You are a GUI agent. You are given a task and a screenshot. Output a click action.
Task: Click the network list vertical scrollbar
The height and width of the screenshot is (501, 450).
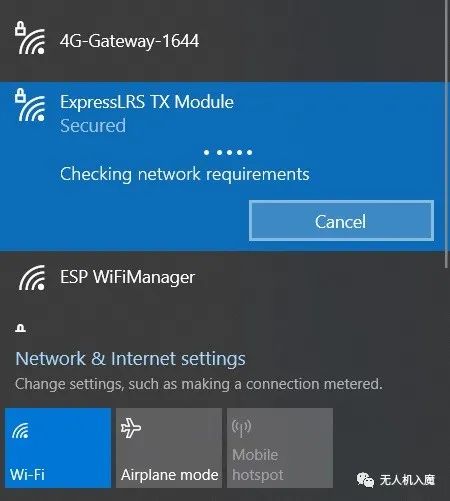click(447, 133)
